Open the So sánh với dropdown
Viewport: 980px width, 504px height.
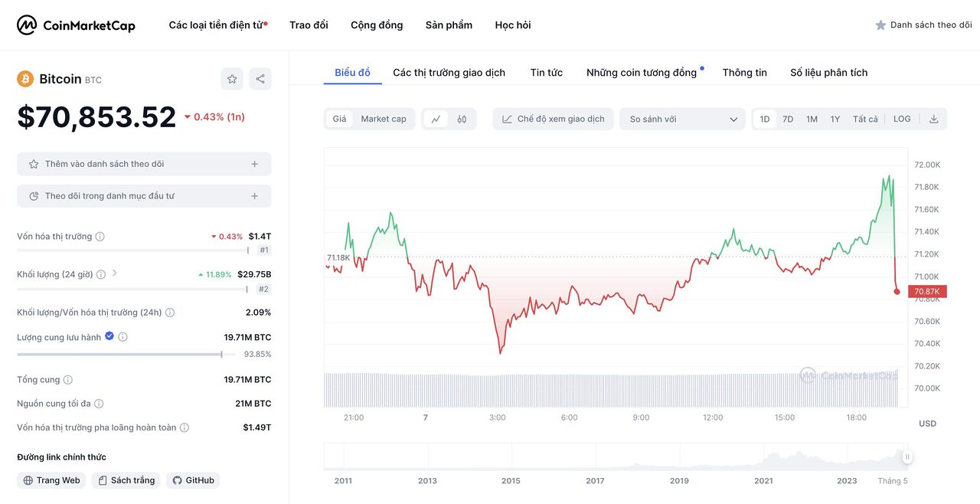point(682,119)
